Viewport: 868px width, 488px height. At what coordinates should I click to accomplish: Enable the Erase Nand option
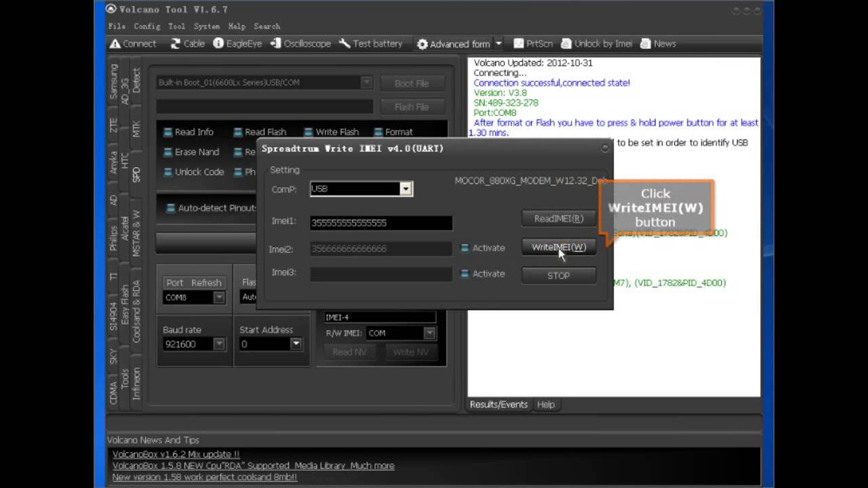168,152
